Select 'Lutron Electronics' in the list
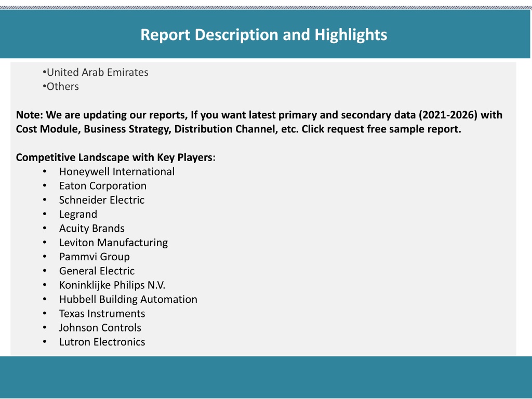Image resolution: width=532 pixels, height=399 pixels. point(102,342)
